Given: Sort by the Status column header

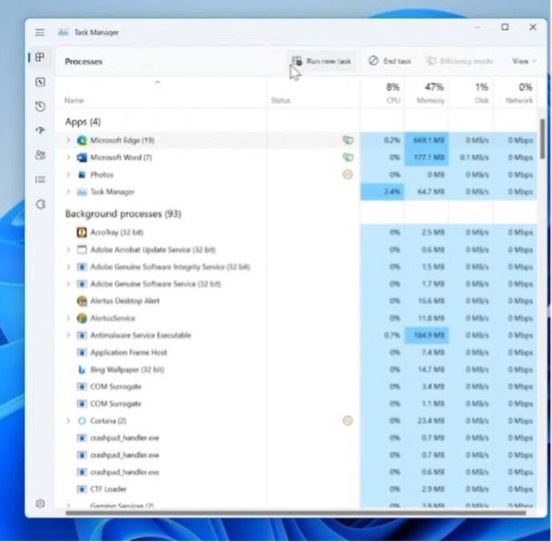Looking at the screenshot, I should pos(281,101).
